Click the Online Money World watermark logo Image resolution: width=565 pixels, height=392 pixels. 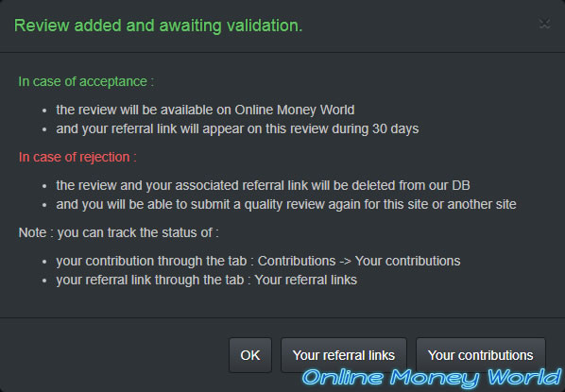tap(432, 378)
